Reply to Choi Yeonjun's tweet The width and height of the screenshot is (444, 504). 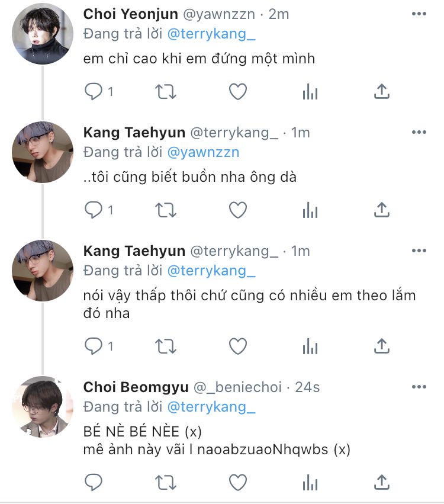tap(94, 92)
